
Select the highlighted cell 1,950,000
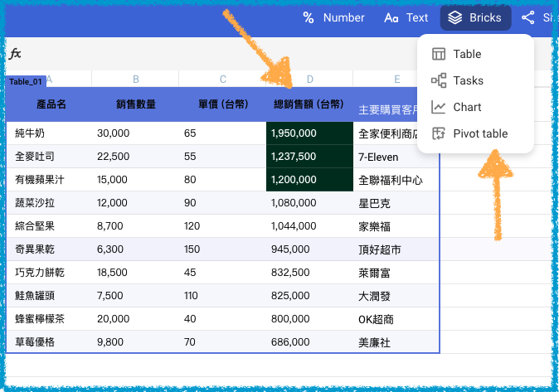309,133
